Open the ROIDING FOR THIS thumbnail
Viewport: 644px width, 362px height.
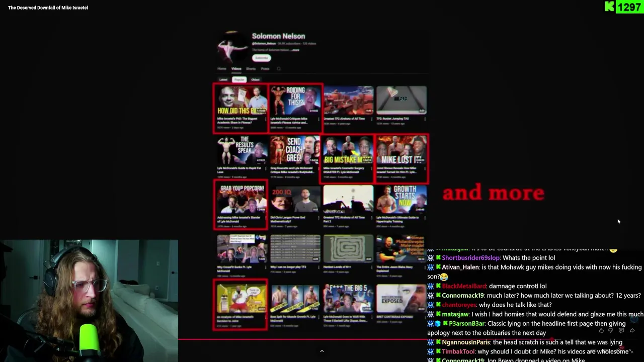point(295,101)
